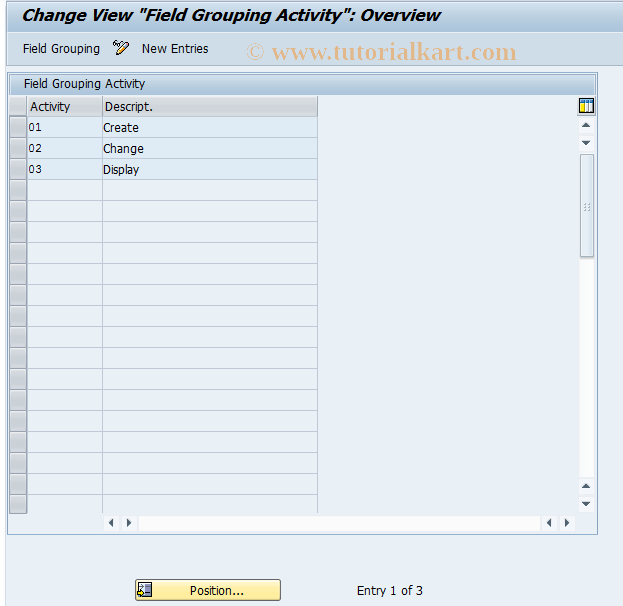Click the activity cell containing 01
Viewport: 623px width, 606px height.
pyautogui.click(x=65, y=128)
